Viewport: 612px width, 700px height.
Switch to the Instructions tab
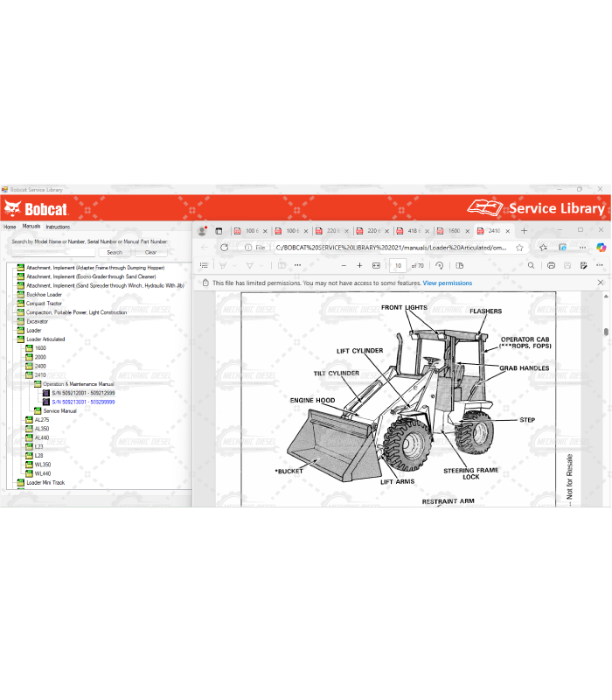point(58,227)
